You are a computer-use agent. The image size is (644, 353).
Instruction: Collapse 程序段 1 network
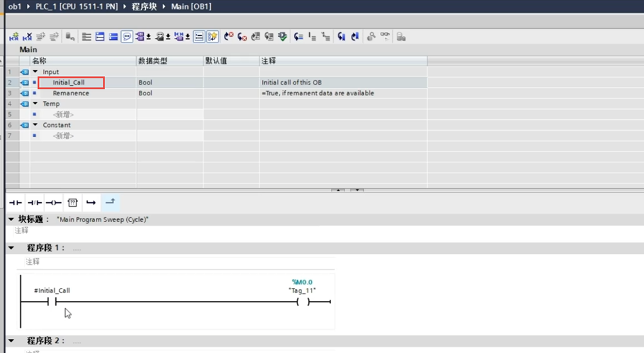[x=12, y=248]
